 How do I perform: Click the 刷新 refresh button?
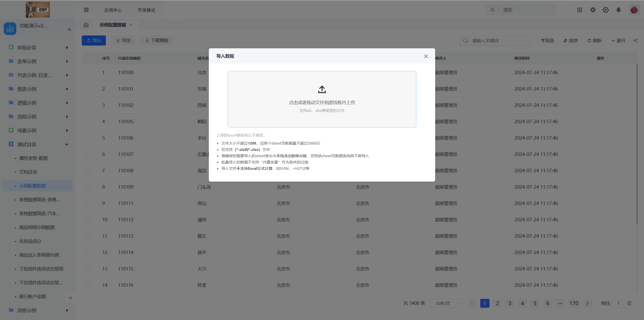[594, 41]
